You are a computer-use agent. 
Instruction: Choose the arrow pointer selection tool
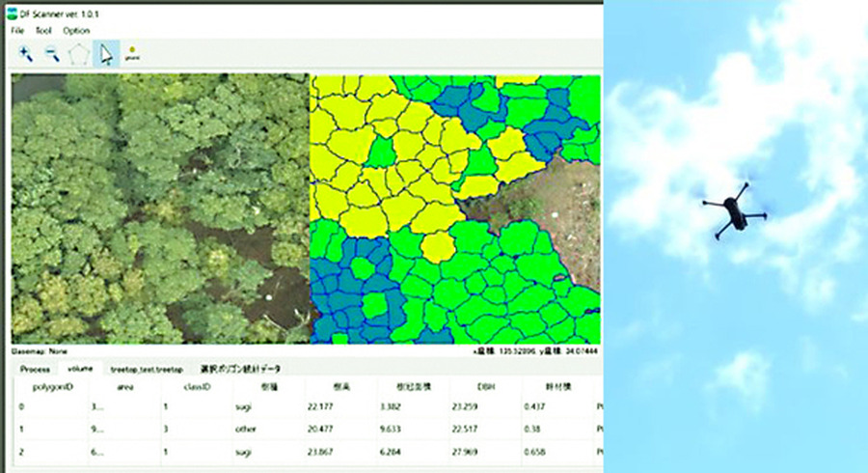(105, 55)
